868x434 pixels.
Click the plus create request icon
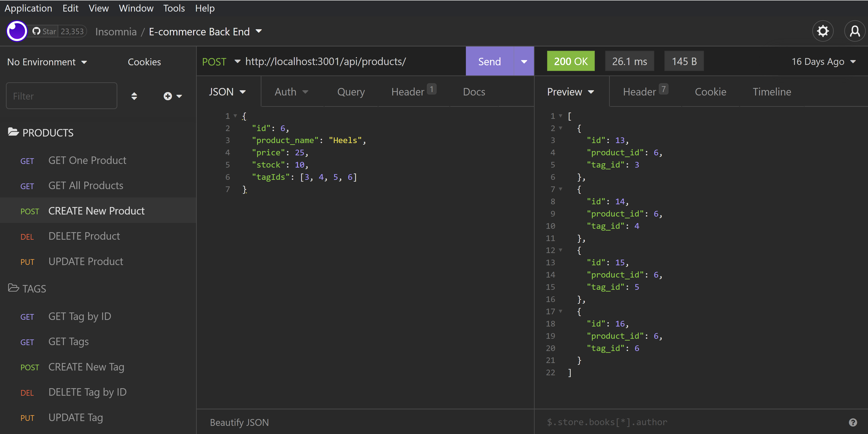pos(168,96)
